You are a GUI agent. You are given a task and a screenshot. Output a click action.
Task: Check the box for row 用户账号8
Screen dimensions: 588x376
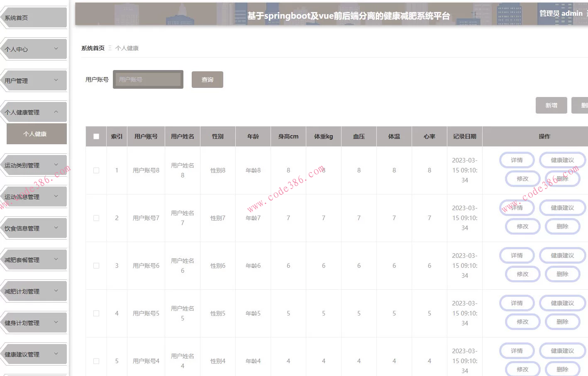click(x=96, y=170)
